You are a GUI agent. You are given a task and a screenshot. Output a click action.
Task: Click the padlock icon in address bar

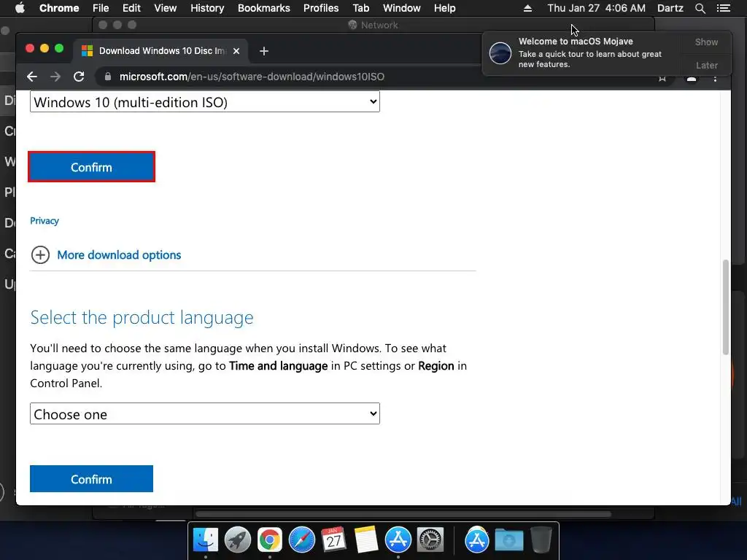coord(108,77)
